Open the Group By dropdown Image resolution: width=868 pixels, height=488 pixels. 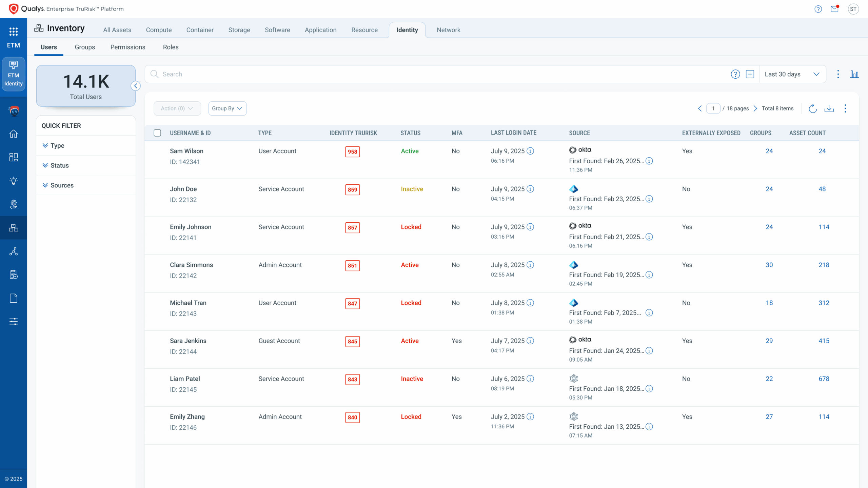click(x=227, y=108)
